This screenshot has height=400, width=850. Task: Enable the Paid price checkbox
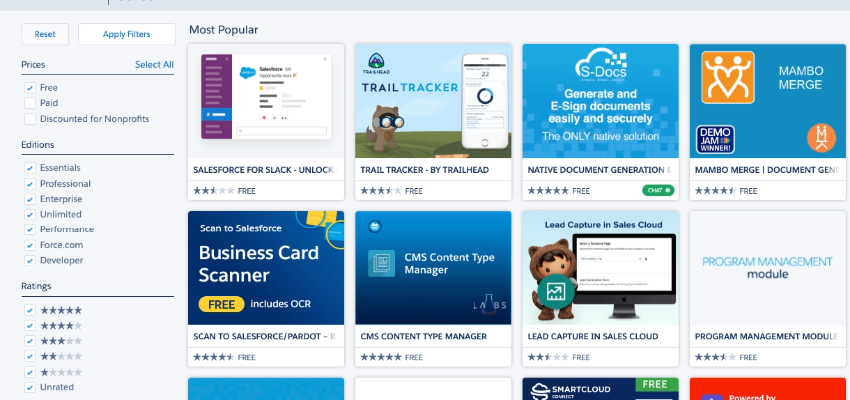[30, 103]
